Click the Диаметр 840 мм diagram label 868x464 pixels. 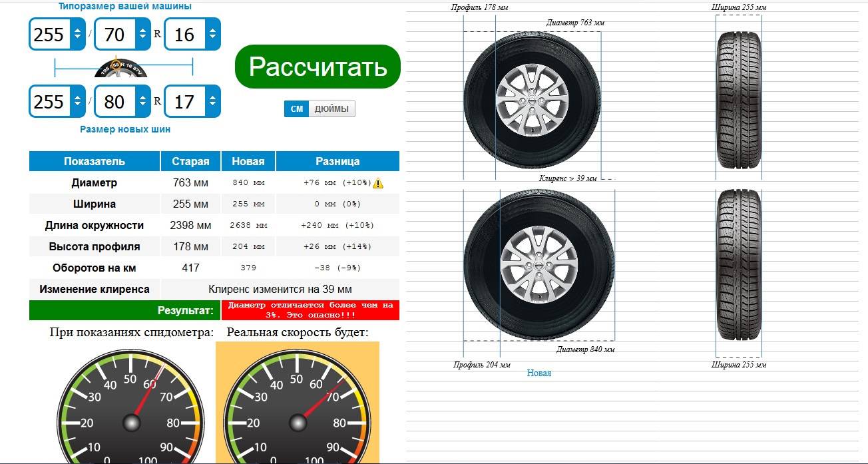pos(585,349)
